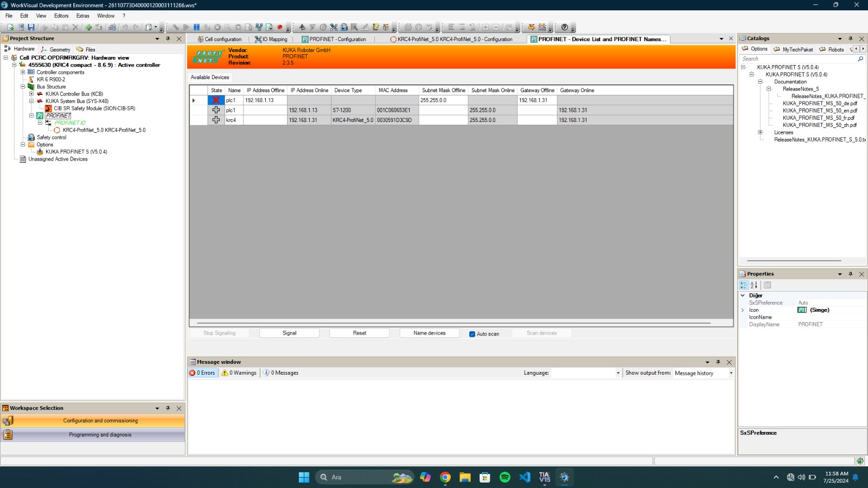Click the Catalogs tree horizontal scrollbar
This screenshot has height=488, width=868.
(794, 261)
